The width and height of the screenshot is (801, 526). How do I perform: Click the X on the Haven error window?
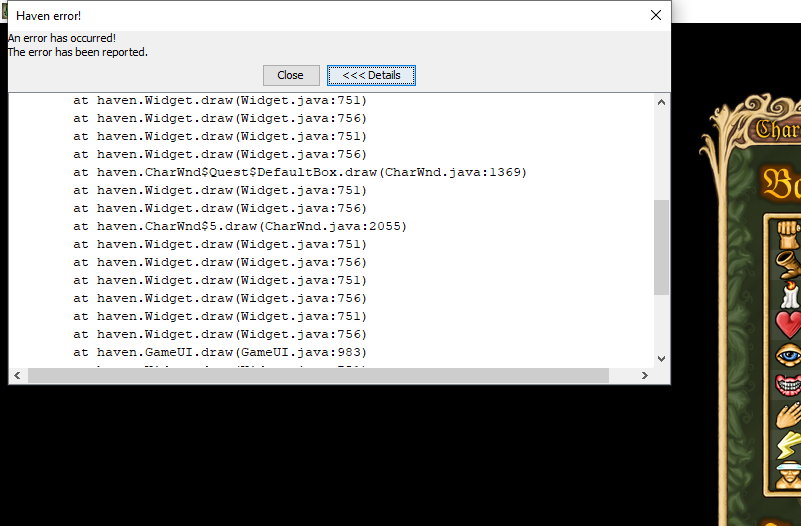click(656, 15)
